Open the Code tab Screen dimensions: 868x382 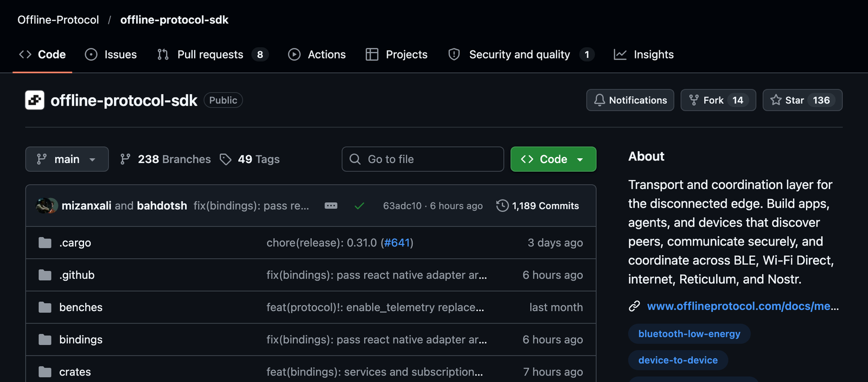point(42,54)
